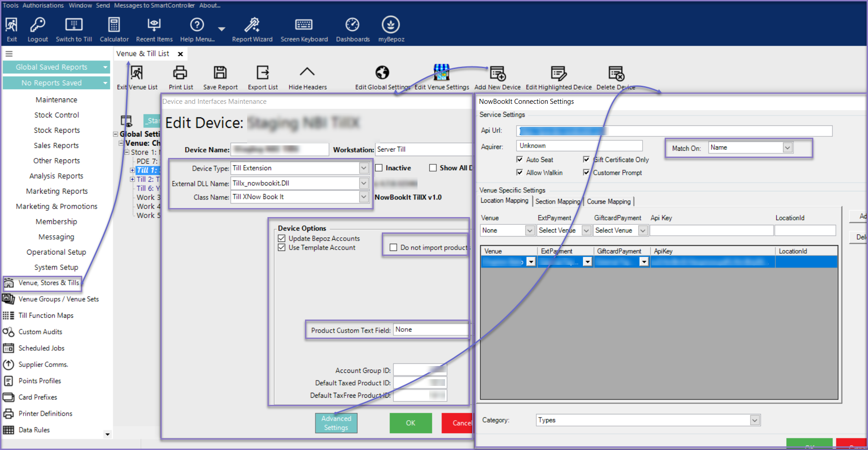The image size is (868, 450).
Task: Click the Save Report icon
Action: (x=220, y=73)
